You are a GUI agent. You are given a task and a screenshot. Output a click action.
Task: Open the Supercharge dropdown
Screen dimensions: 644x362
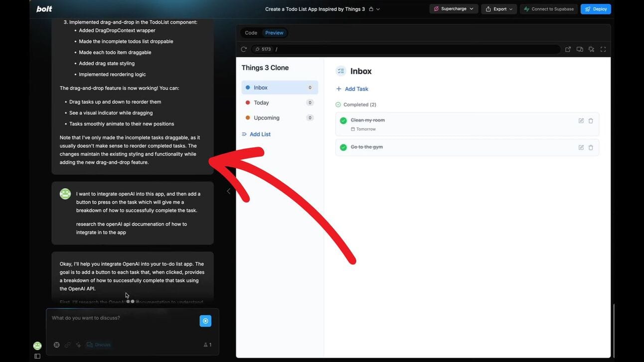(454, 9)
